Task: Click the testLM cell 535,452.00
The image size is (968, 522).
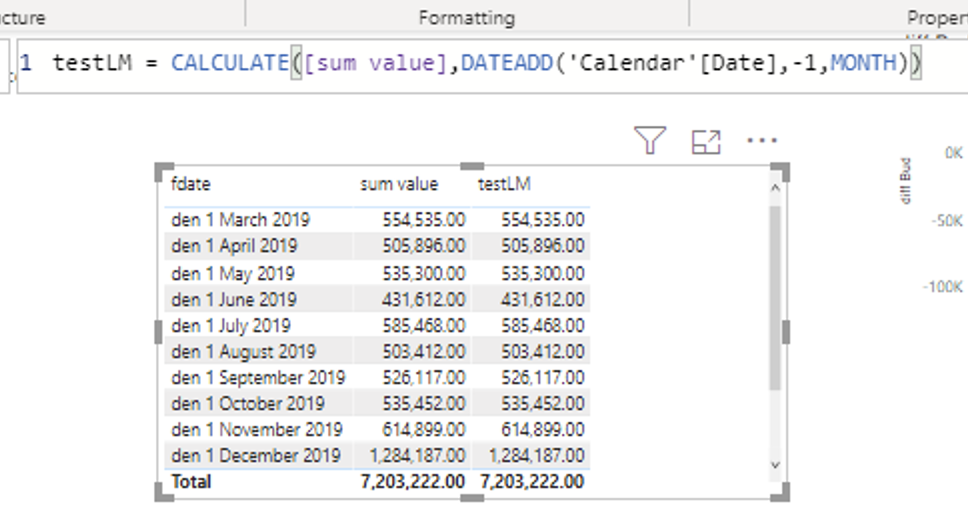Action: [543, 403]
